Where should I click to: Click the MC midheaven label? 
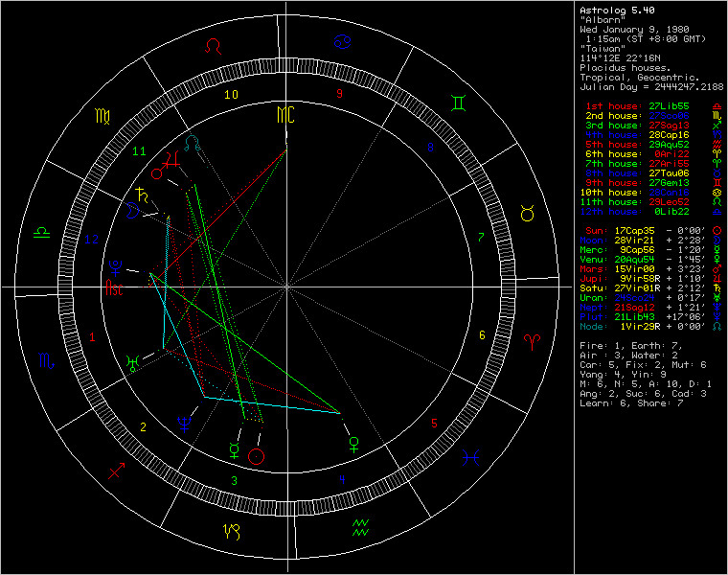point(285,115)
